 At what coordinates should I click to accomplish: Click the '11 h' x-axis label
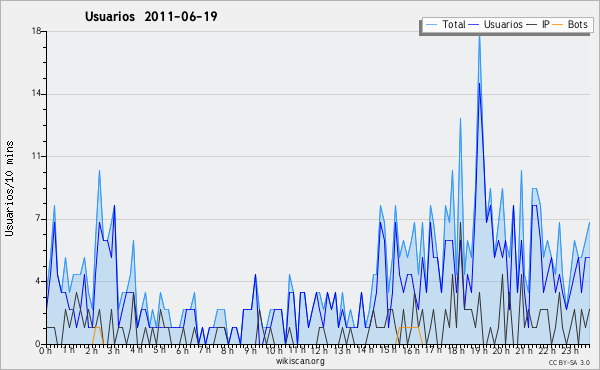click(x=297, y=350)
